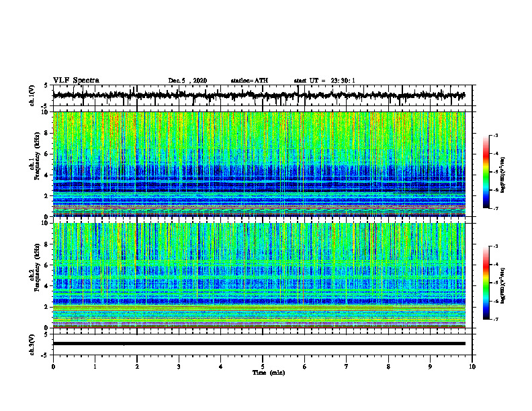The width and height of the screenshot is (532, 411).
Task: Click time axis tick label "6"
Action: click(304, 367)
